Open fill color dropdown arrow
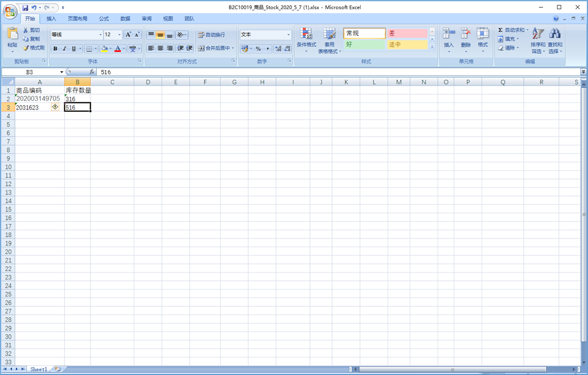 click(x=111, y=49)
